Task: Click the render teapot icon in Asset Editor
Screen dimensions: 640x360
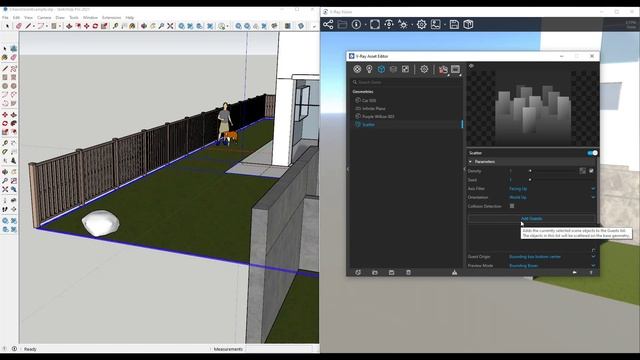Action: [x=443, y=69]
